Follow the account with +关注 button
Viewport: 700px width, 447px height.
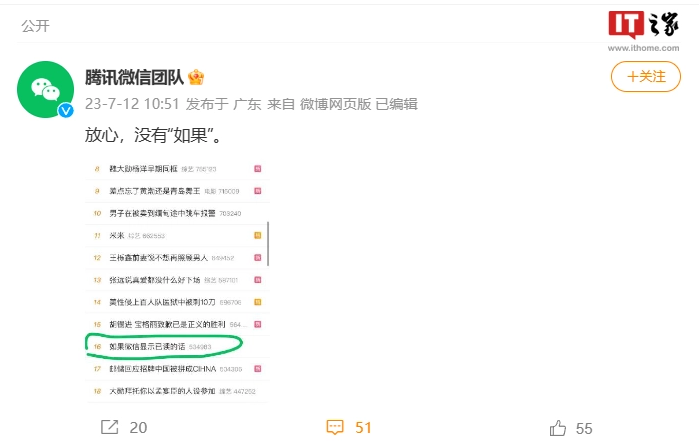pos(646,77)
